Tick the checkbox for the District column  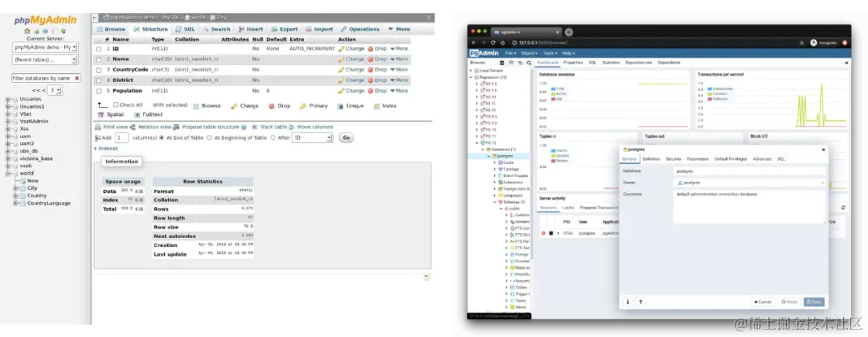[99, 80]
